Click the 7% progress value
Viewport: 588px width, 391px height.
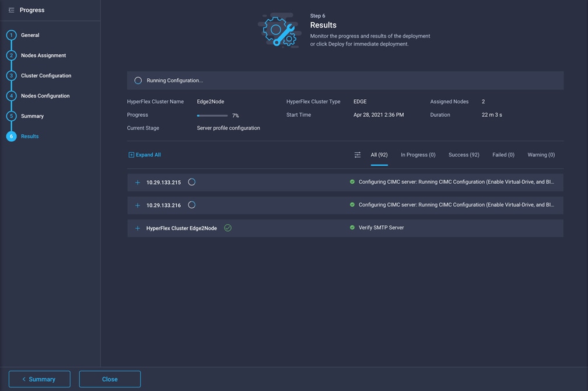(x=236, y=116)
